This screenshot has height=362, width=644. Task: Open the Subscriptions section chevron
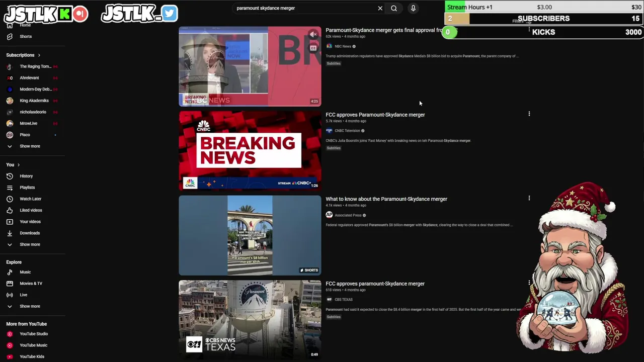pyautogui.click(x=39, y=55)
